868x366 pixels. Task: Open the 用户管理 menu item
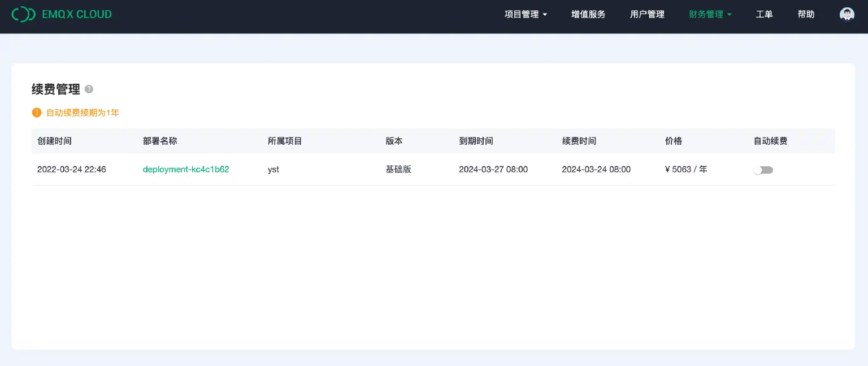[x=647, y=14]
